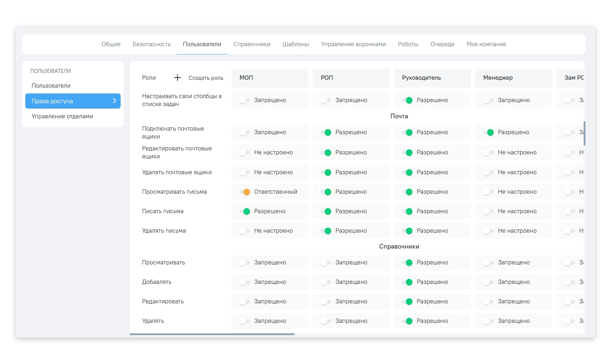Click the vertical scrollbar at the right edge

584,133
